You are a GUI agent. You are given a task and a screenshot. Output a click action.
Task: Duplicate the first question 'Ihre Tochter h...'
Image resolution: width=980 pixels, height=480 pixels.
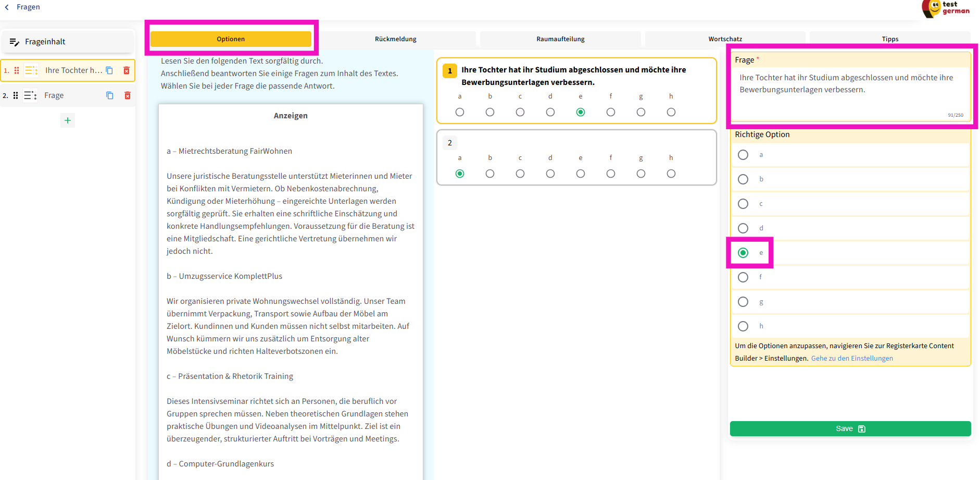pos(109,70)
